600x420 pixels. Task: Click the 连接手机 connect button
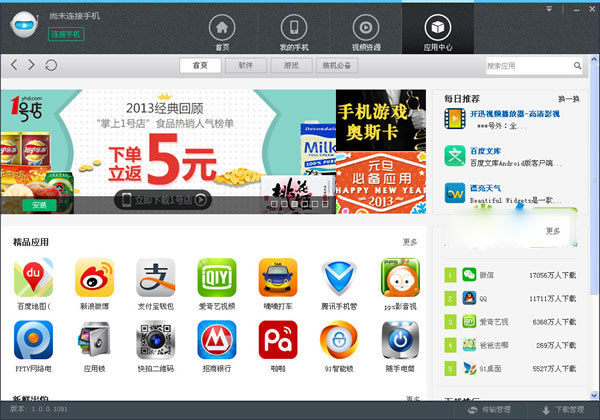tap(66, 34)
